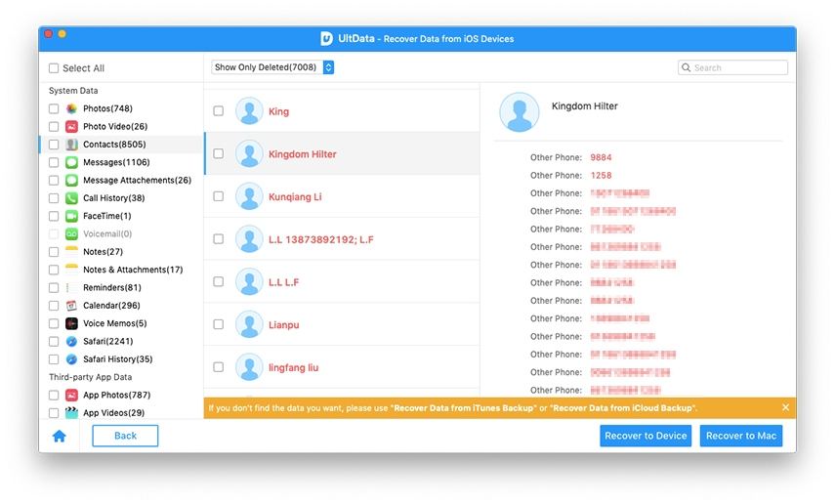Check the Call History(38) checkbox

[54, 198]
